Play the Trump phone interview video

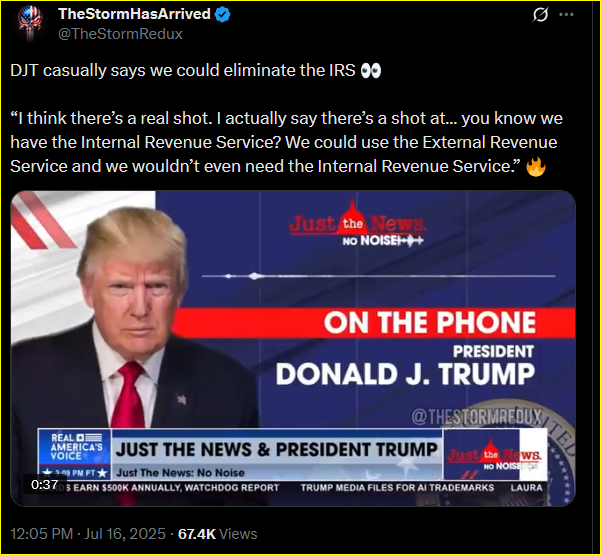[293, 348]
